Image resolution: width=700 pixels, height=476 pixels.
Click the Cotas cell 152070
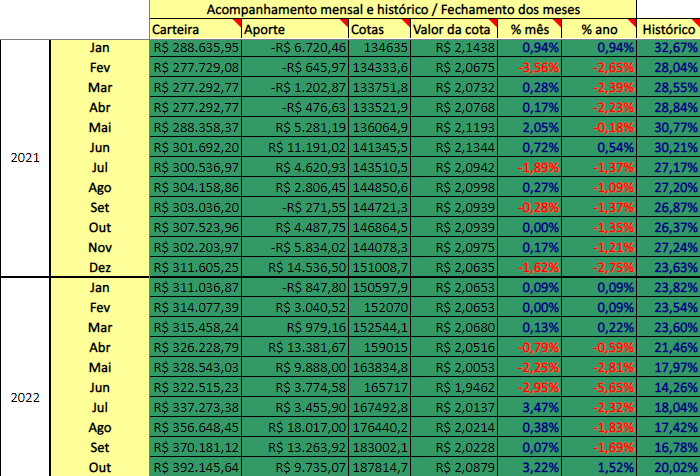tap(379, 308)
